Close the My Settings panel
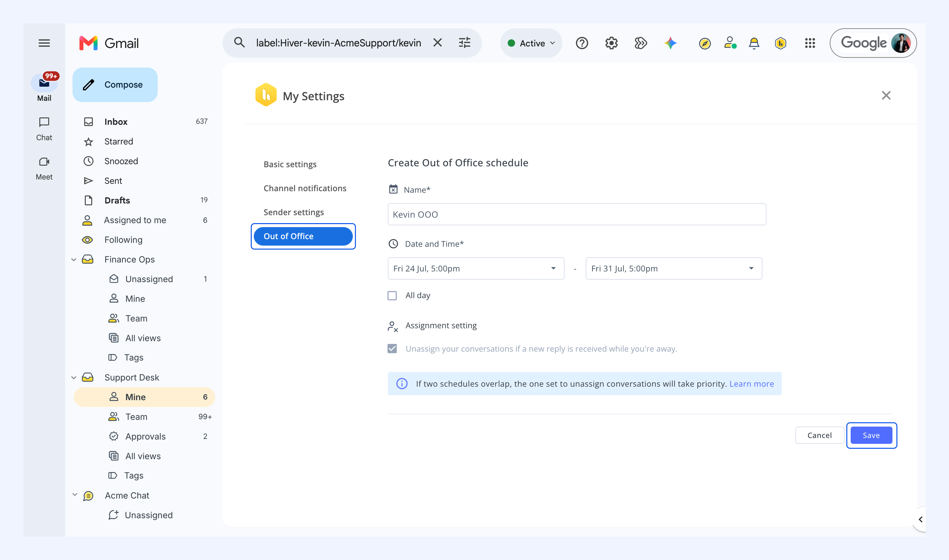Image resolution: width=949 pixels, height=560 pixels. (886, 96)
